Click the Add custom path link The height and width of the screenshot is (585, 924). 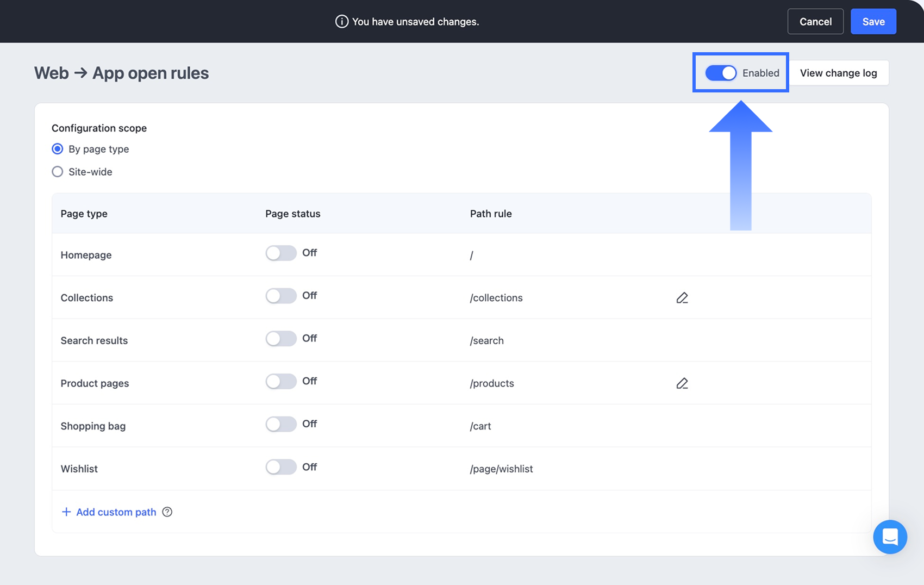[x=116, y=512]
